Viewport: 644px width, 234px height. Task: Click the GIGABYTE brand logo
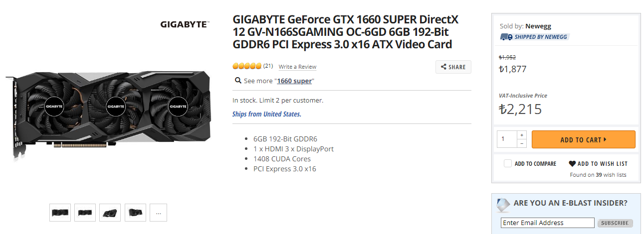(184, 24)
